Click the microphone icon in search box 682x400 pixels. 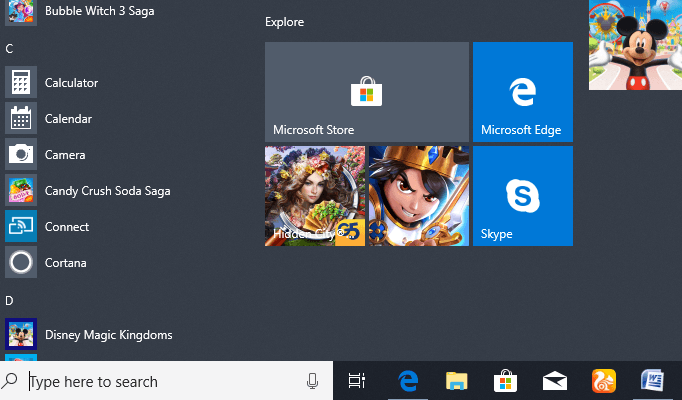(312, 381)
